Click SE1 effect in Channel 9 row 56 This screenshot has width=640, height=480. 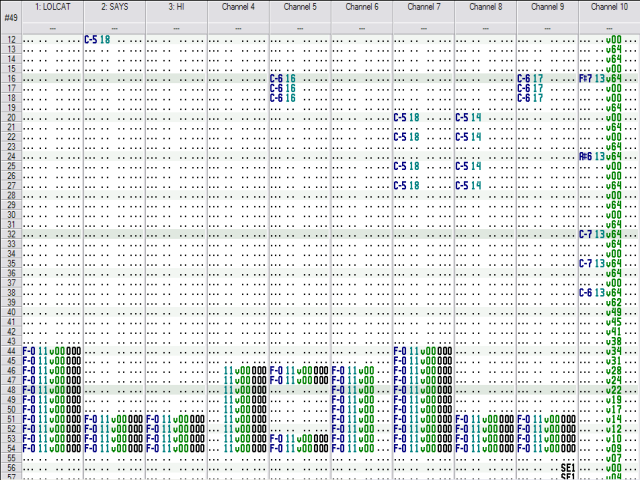(568, 468)
